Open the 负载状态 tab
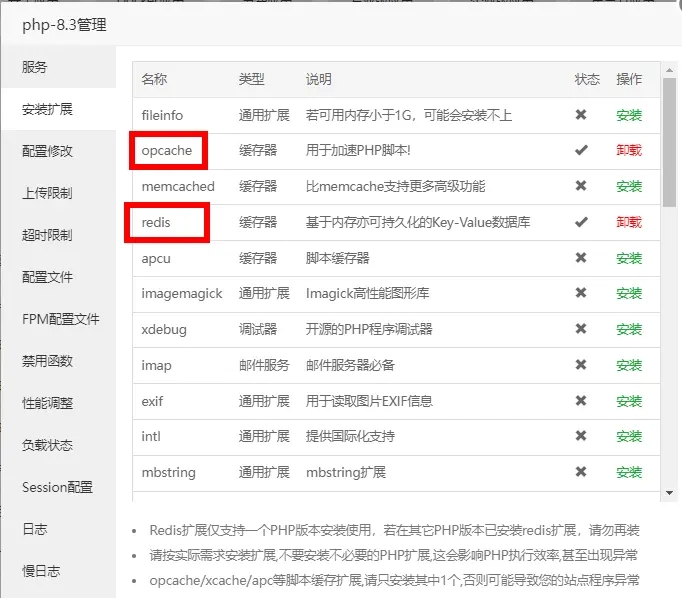The height and width of the screenshot is (598, 682). point(59,445)
